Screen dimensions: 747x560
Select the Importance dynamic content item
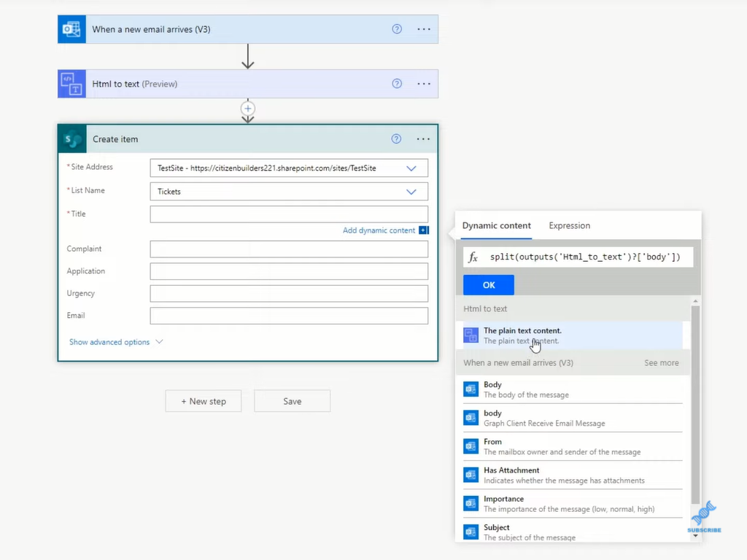coord(573,503)
